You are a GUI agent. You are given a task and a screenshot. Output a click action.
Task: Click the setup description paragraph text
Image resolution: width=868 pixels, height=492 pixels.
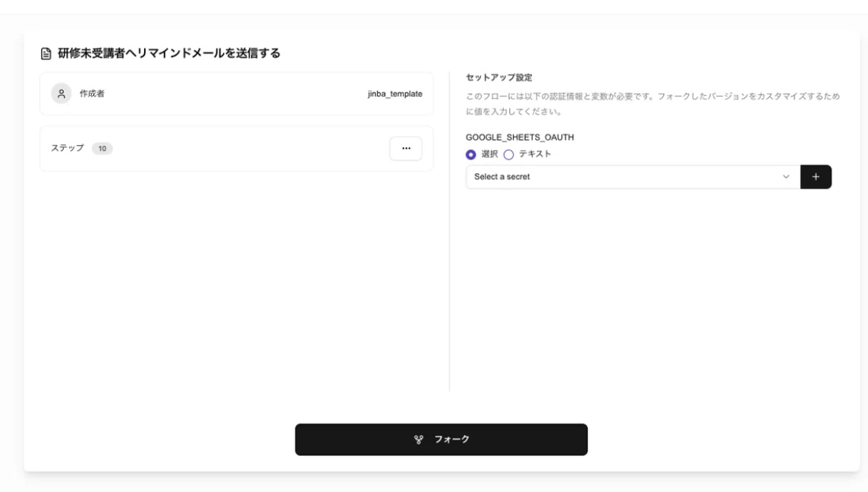tap(653, 103)
